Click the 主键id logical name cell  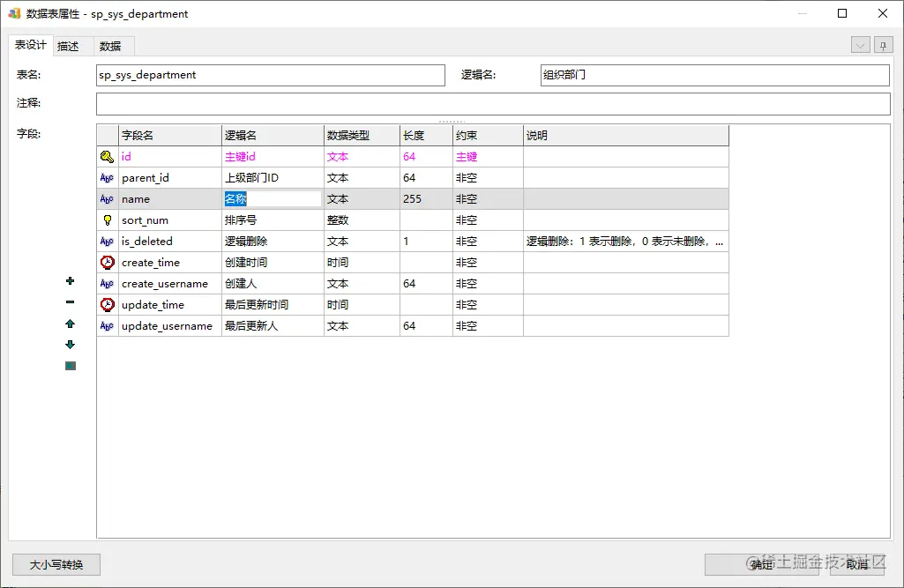pos(273,156)
